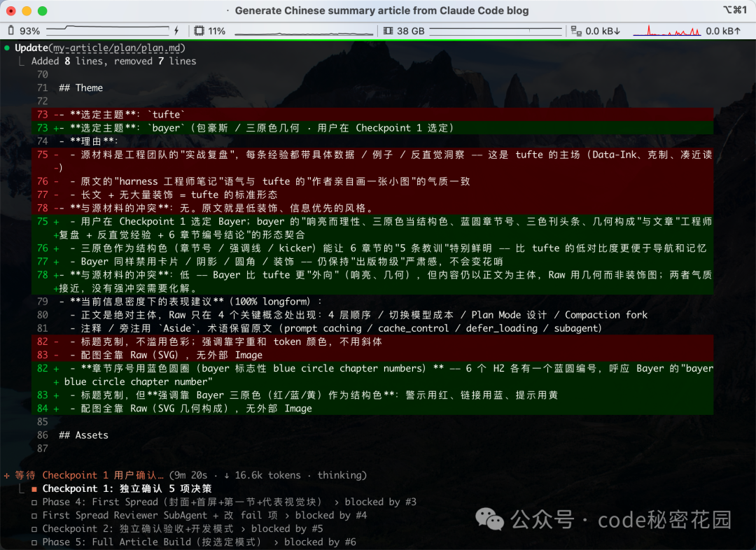Click 'Checkpoint 1: 独立确认 5 项决策' task
Viewport: 756px width, 550px height.
127,489
